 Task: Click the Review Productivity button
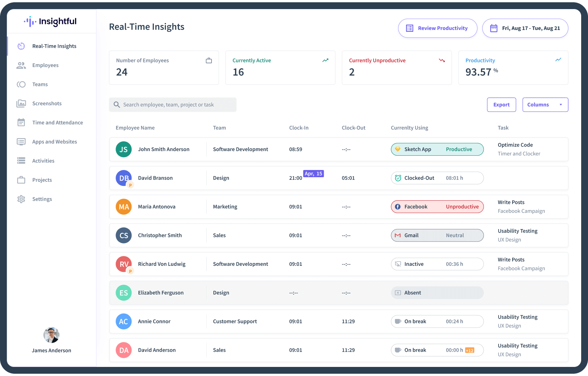click(437, 28)
